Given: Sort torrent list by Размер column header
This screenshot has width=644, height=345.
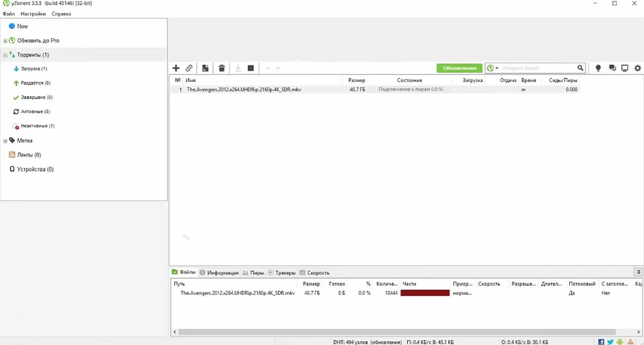Looking at the screenshot, I should point(355,80).
